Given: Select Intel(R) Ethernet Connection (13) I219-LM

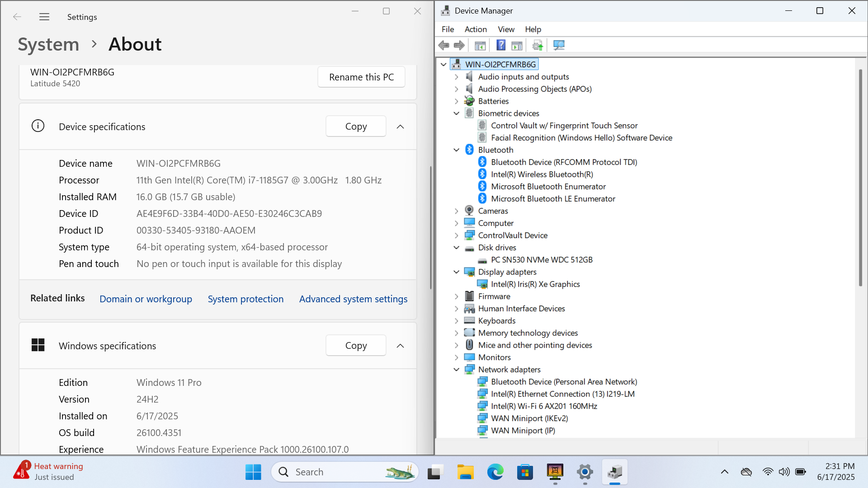Looking at the screenshot, I should [563, 394].
